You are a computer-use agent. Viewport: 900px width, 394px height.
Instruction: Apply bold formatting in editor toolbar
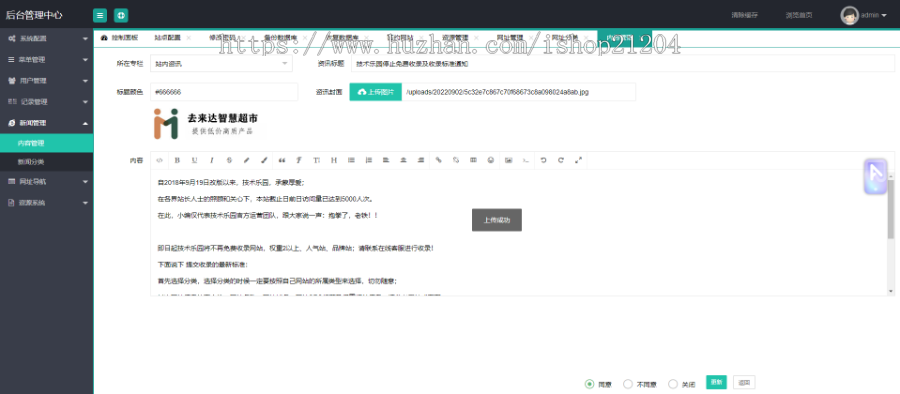(177, 160)
